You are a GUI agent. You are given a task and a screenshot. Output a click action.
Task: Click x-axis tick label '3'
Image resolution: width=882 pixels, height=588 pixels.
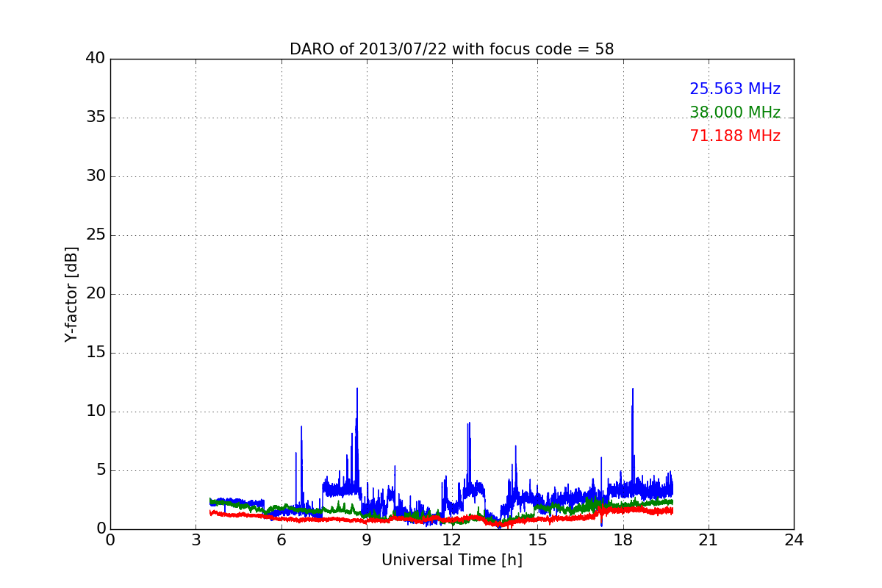[196, 540]
